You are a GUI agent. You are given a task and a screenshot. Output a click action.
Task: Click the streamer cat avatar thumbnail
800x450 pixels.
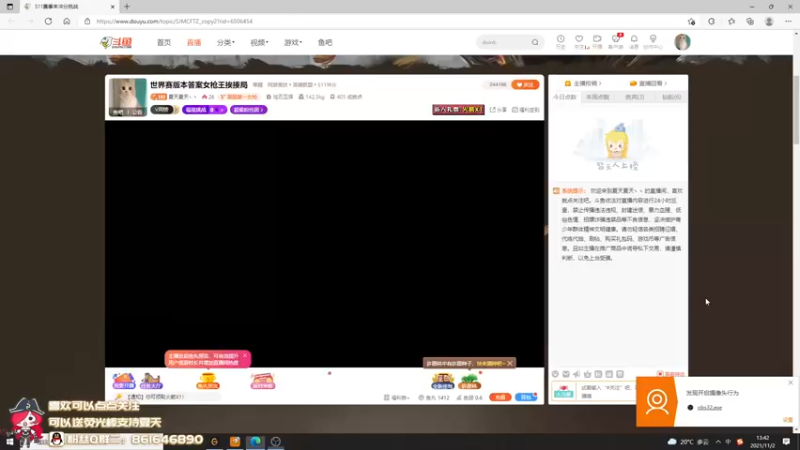click(x=128, y=97)
